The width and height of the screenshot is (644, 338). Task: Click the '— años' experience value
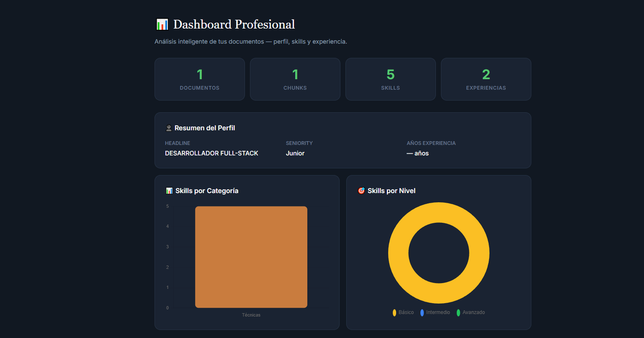click(x=418, y=153)
